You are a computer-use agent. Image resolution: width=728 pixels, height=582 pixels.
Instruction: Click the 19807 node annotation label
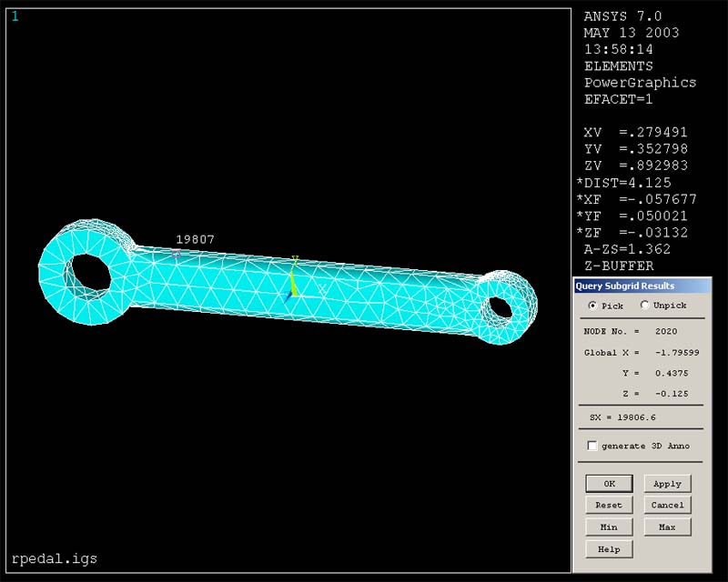195,239
